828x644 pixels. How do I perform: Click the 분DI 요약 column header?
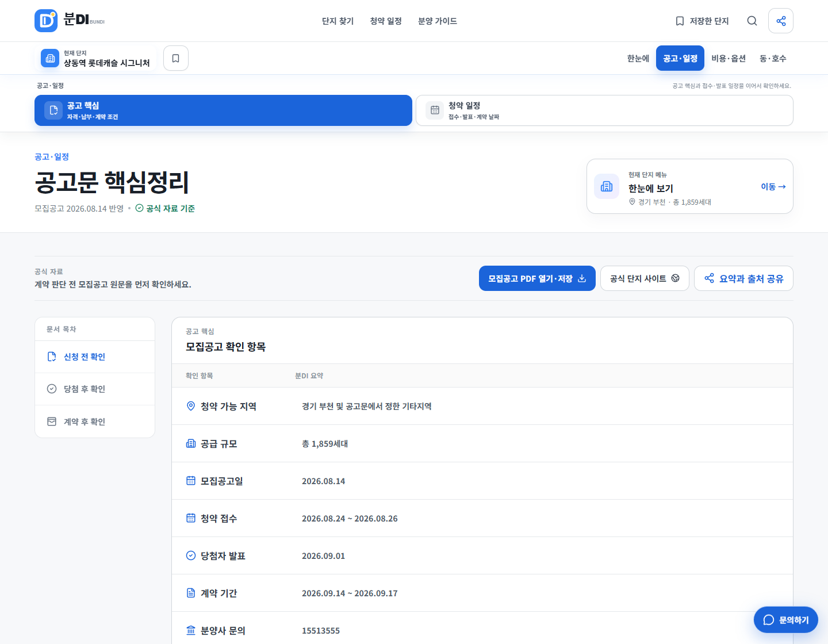(x=309, y=375)
